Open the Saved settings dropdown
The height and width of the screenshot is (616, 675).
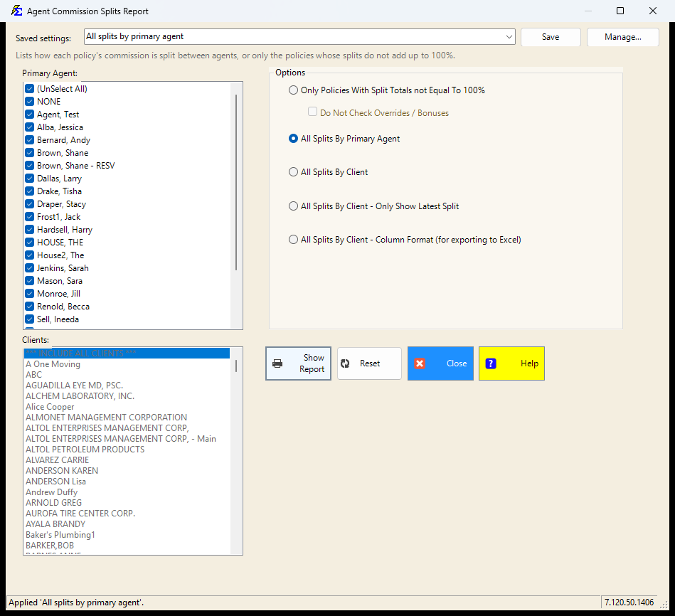click(x=509, y=36)
